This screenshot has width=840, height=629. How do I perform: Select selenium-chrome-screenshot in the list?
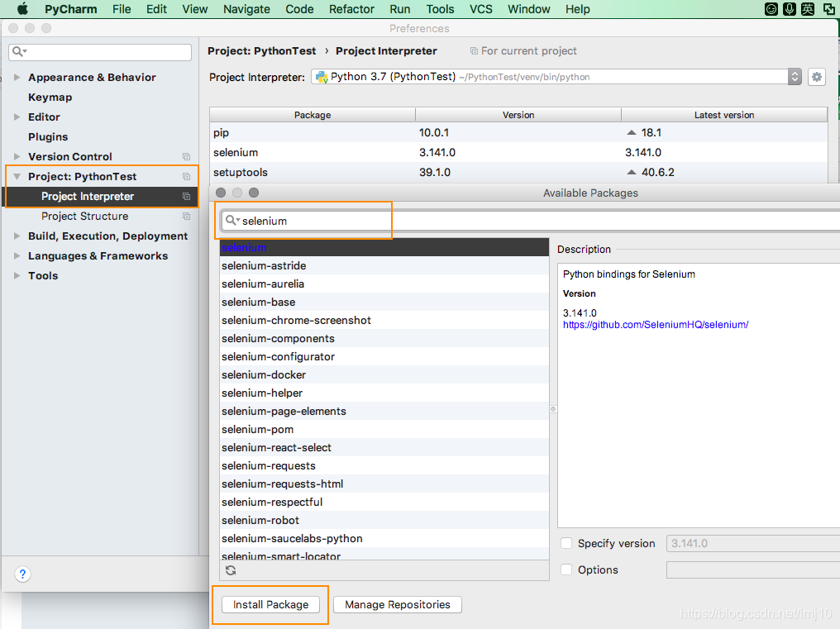click(x=384, y=321)
